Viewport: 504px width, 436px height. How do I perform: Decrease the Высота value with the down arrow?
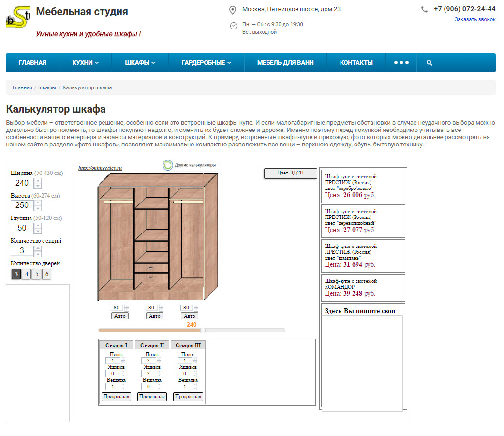[x=38, y=208]
